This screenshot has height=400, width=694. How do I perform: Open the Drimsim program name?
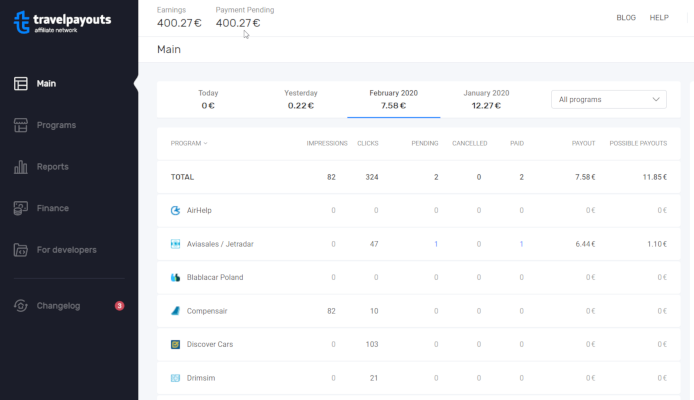coord(201,378)
